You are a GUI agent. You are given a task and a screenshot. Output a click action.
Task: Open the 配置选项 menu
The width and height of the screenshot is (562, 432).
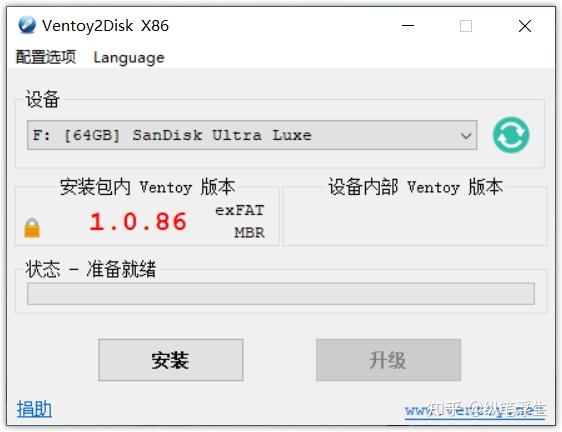[46, 57]
